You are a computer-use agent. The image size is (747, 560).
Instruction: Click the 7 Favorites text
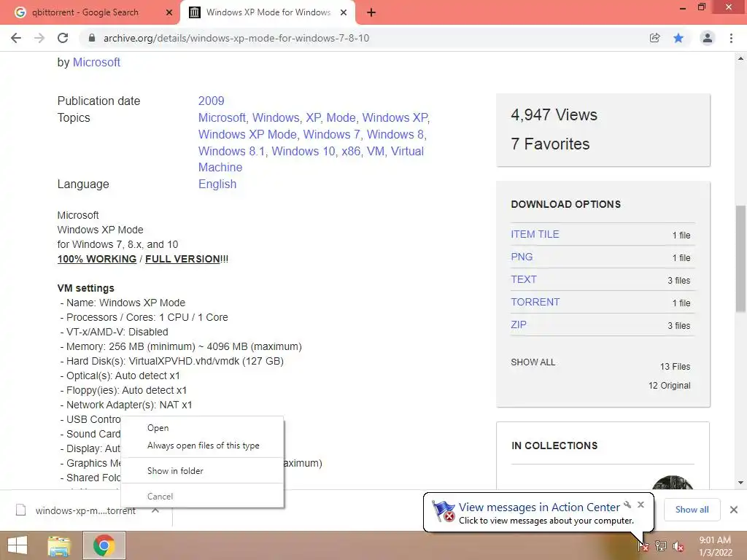pos(550,144)
